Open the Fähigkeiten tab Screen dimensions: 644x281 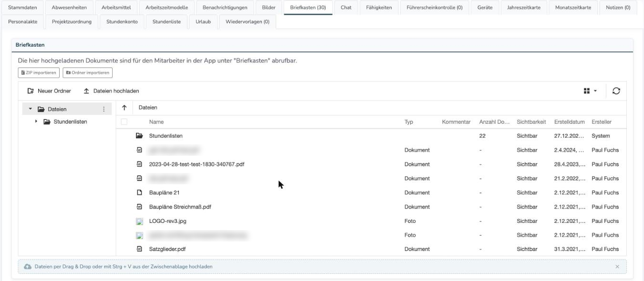379,8
